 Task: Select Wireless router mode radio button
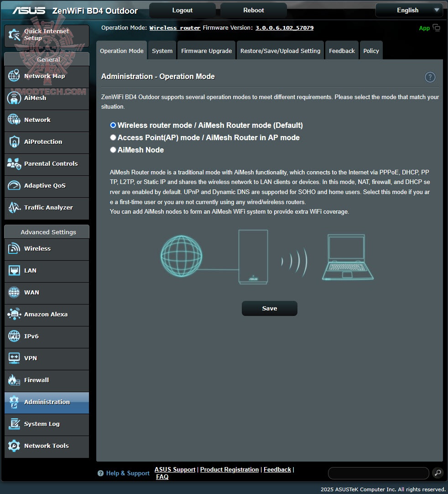click(x=113, y=125)
